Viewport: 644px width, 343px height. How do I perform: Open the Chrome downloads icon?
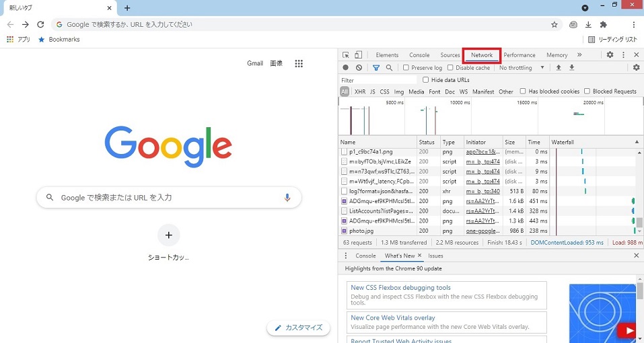(588, 25)
